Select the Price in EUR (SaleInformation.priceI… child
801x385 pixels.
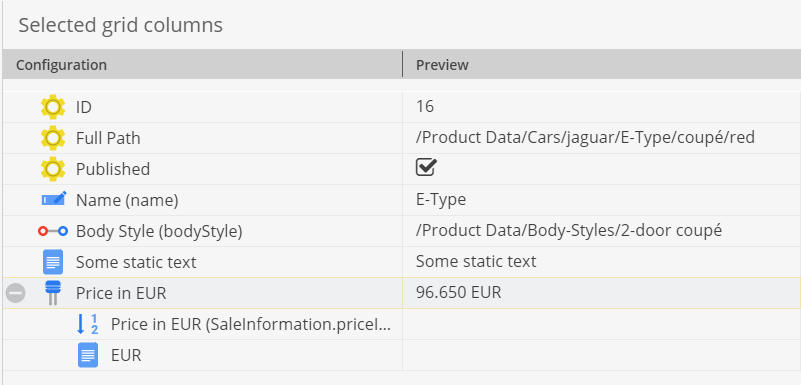[251, 325]
